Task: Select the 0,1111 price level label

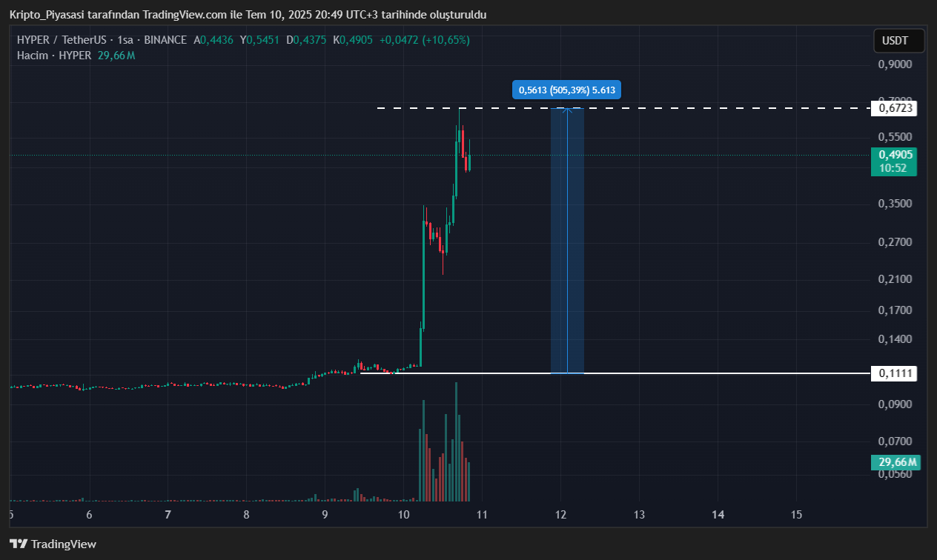Action: pos(896,374)
